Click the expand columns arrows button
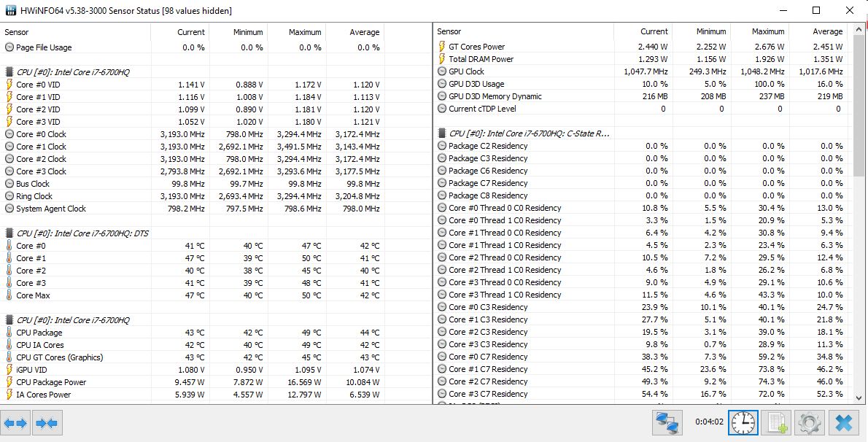The image size is (868, 442). (15, 424)
